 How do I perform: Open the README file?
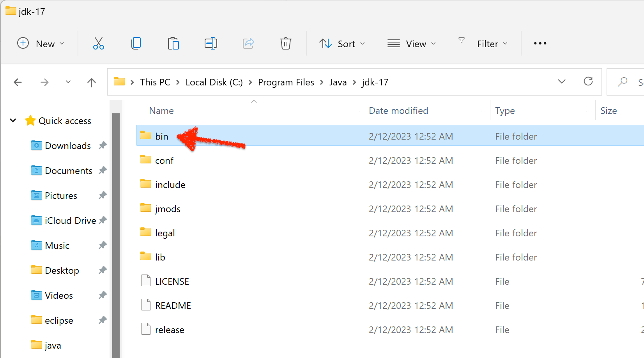pyautogui.click(x=173, y=305)
